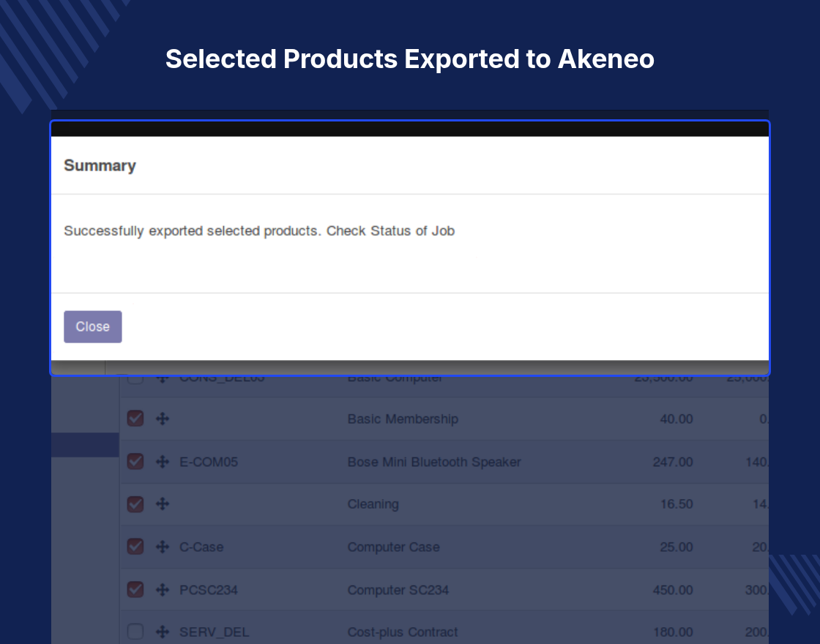Screen dimensions: 820x644
Task: Click the drag handle of SERV_DEL row
Action: coord(163,632)
